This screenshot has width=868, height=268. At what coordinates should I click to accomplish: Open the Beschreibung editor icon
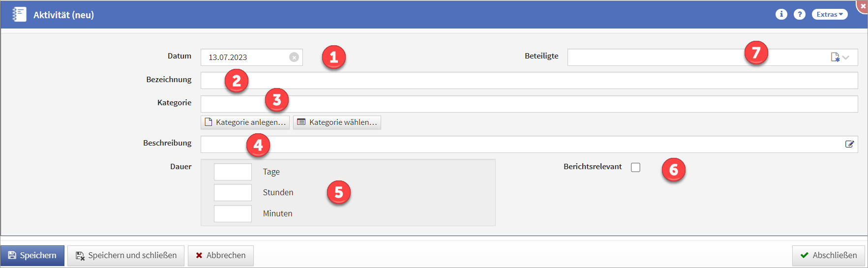click(849, 144)
